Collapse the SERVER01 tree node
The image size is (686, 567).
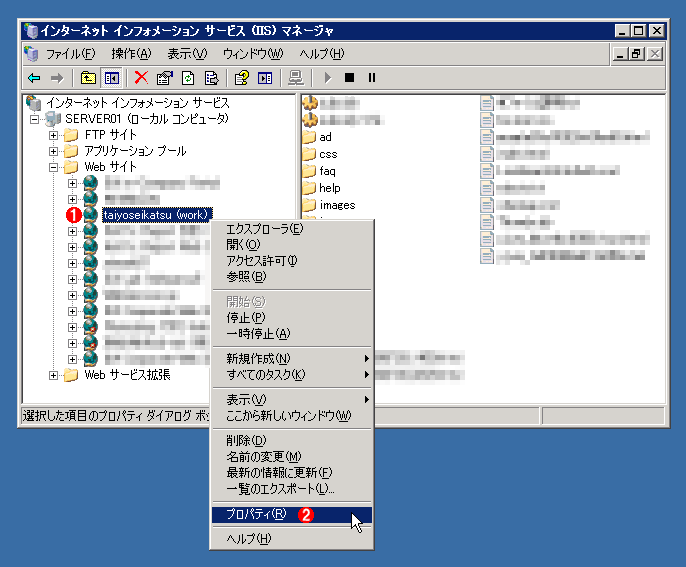[34, 119]
